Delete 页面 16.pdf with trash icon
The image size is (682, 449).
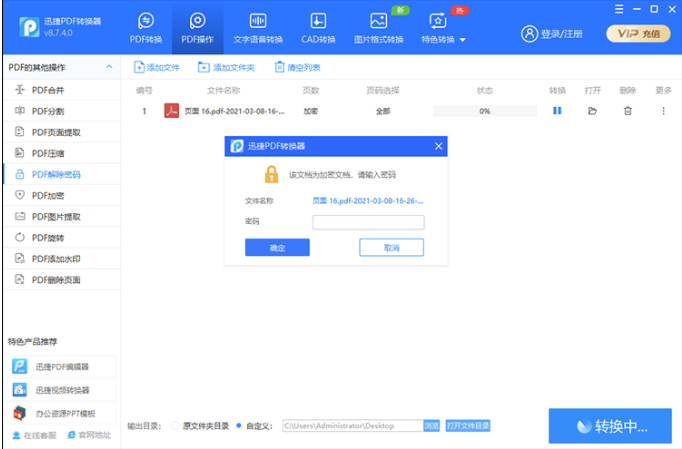[628, 111]
